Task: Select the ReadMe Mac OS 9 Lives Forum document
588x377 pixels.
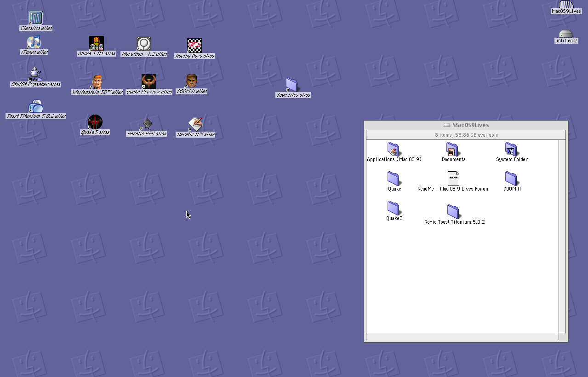Action: coord(453,179)
